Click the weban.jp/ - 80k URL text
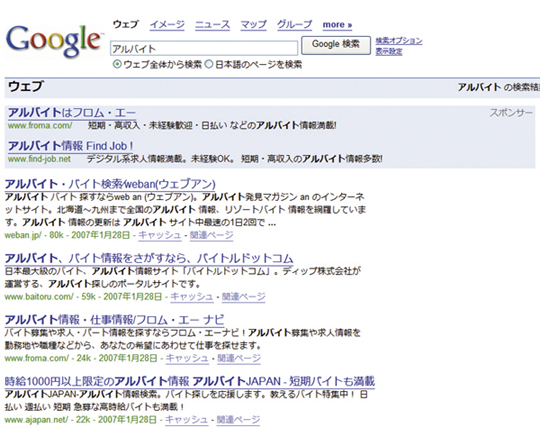This screenshot has width=540, height=428. tap(34, 235)
